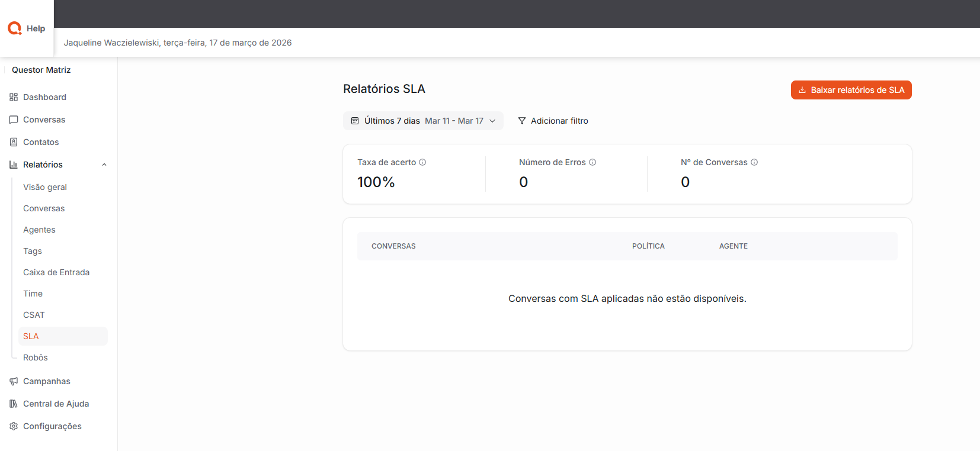This screenshot has width=980, height=451.
Task: Open the Últimos 7 dias date range dropdown
Action: tap(423, 121)
